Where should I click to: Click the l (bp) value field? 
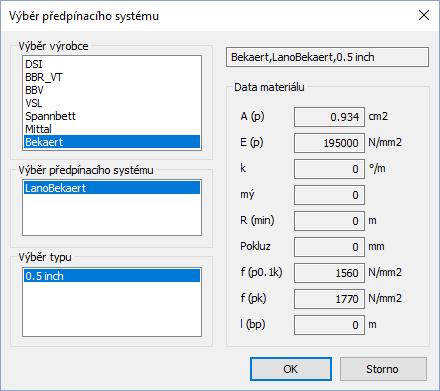point(329,325)
